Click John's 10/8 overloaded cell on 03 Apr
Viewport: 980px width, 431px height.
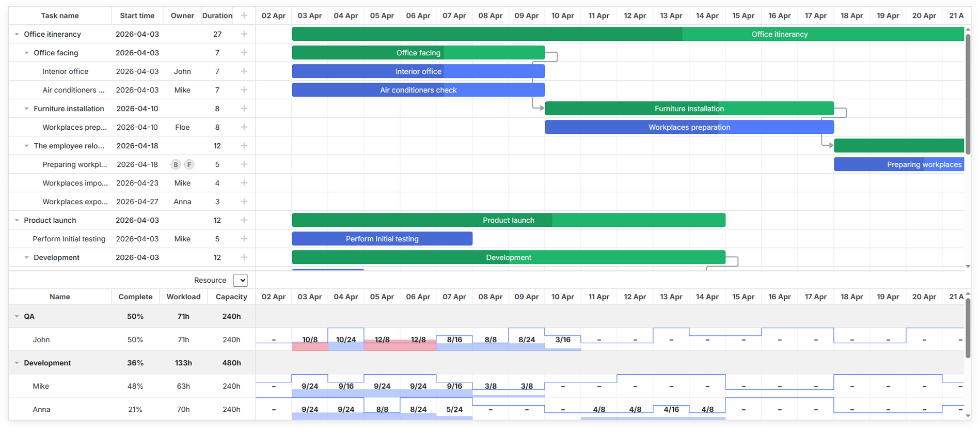click(310, 340)
